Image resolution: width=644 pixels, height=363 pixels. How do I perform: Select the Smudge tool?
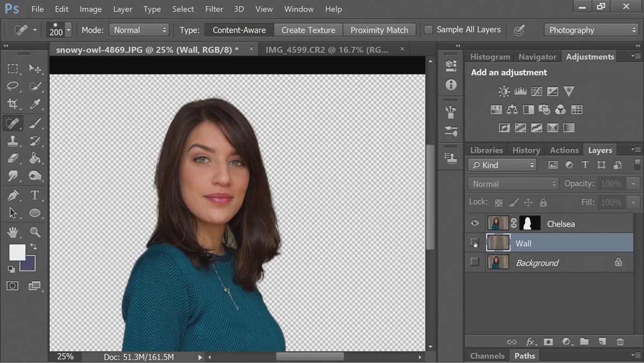click(x=13, y=176)
